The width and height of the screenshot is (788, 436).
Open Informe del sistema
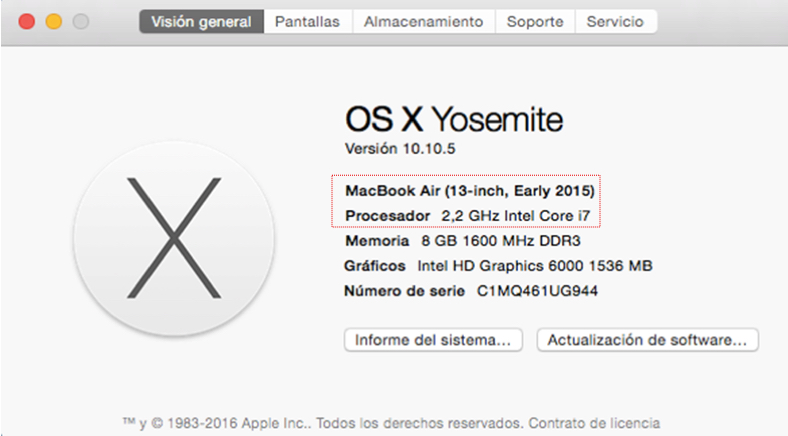433,340
